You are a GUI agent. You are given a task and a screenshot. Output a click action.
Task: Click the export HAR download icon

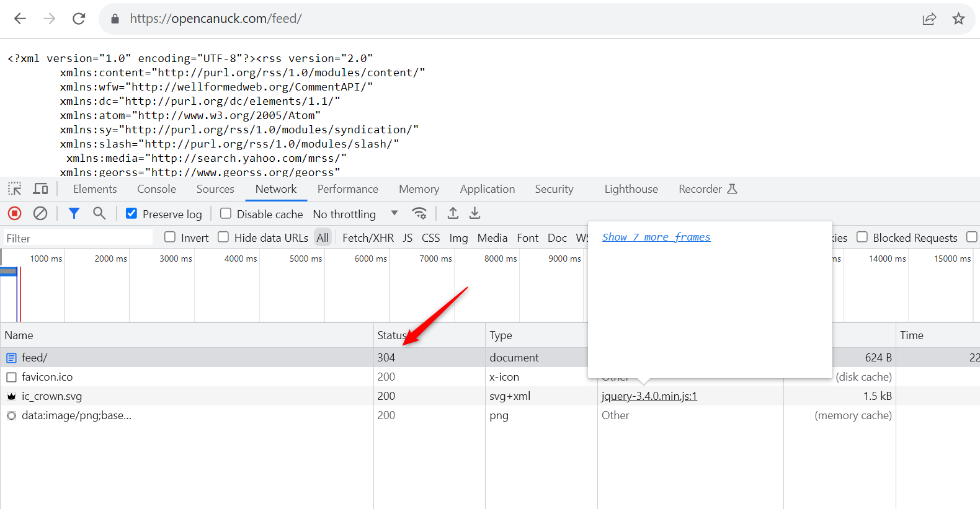coord(475,213)
